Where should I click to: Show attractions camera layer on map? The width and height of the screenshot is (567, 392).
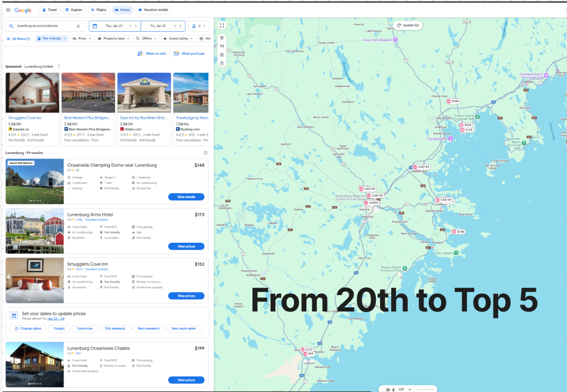[x=222, y=55]
